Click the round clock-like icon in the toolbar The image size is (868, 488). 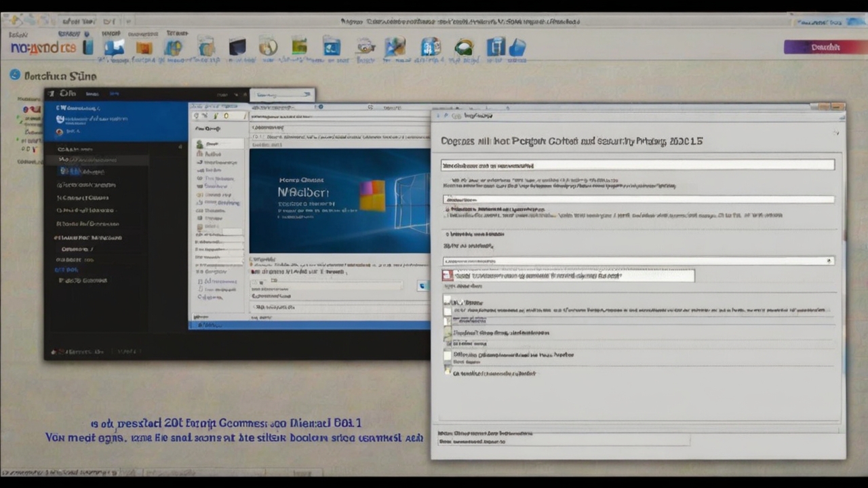(268, 46)
